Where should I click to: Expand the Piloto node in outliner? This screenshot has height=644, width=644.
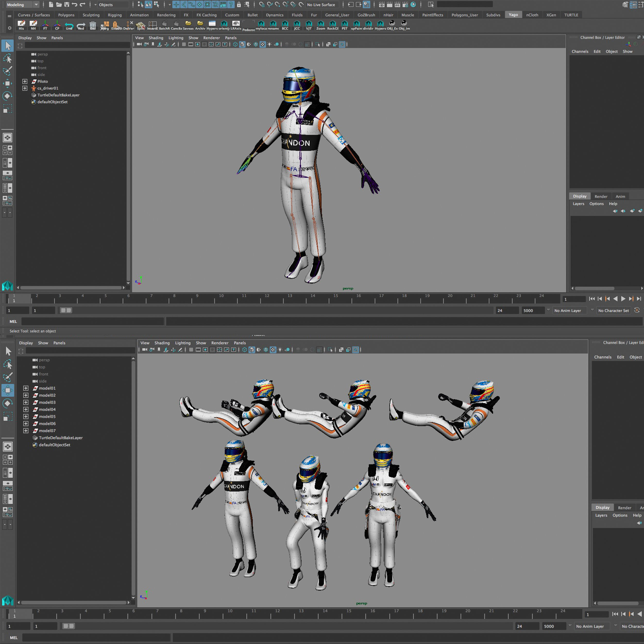25,81
